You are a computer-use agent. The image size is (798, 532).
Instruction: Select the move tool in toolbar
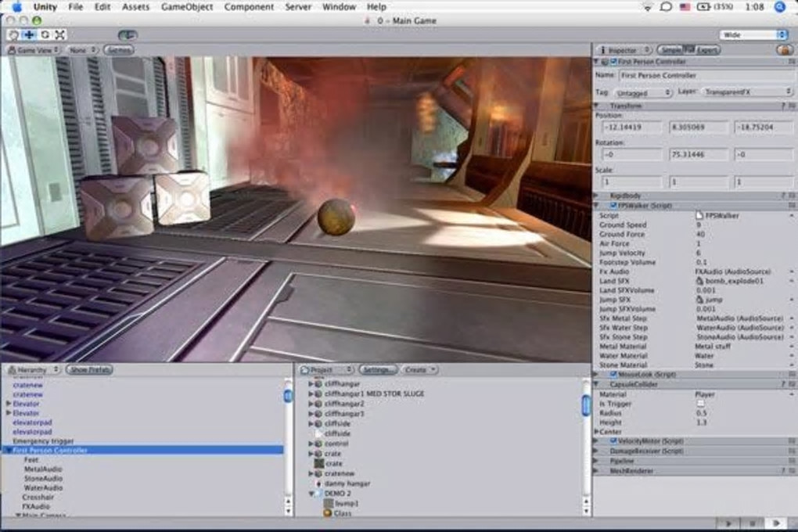29,34
